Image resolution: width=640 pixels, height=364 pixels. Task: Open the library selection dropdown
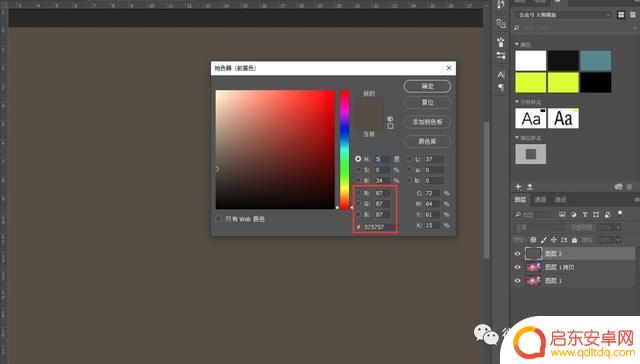562,15
